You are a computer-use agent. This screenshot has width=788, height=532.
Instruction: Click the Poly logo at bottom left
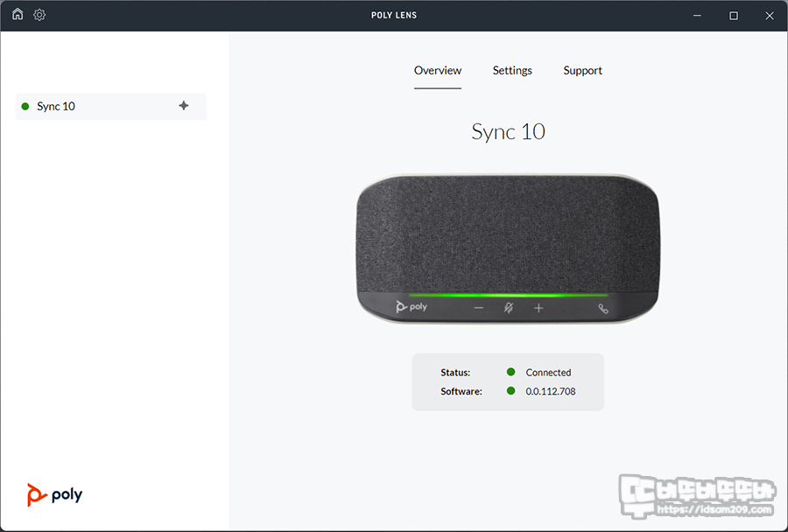(x=55, y=495)
